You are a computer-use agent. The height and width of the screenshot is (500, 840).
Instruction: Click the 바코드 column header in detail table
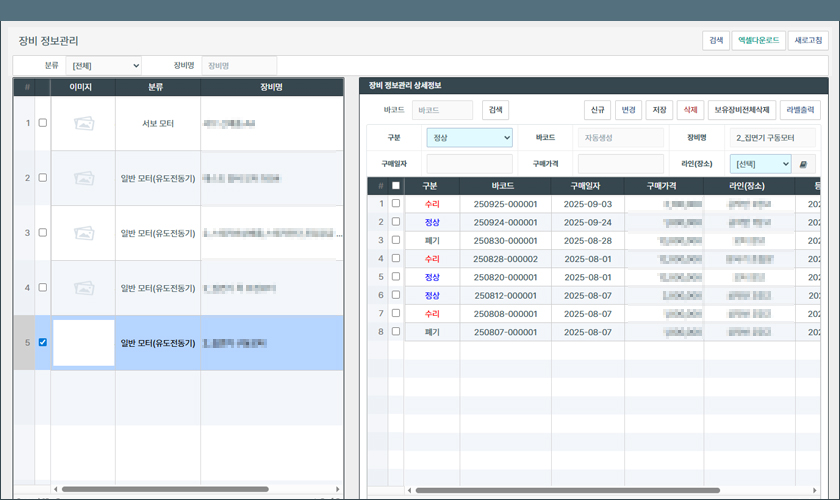point(502,186)
